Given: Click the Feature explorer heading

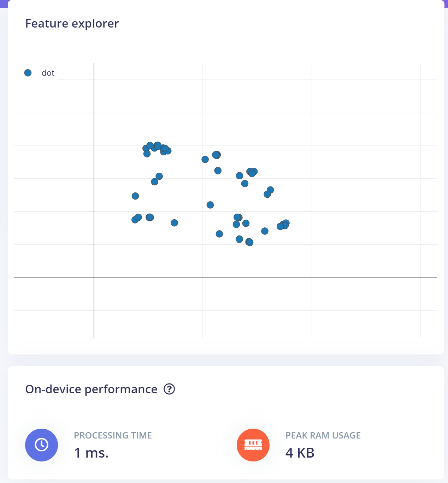Looking at the screenshot, I should [x=72, y=23].
